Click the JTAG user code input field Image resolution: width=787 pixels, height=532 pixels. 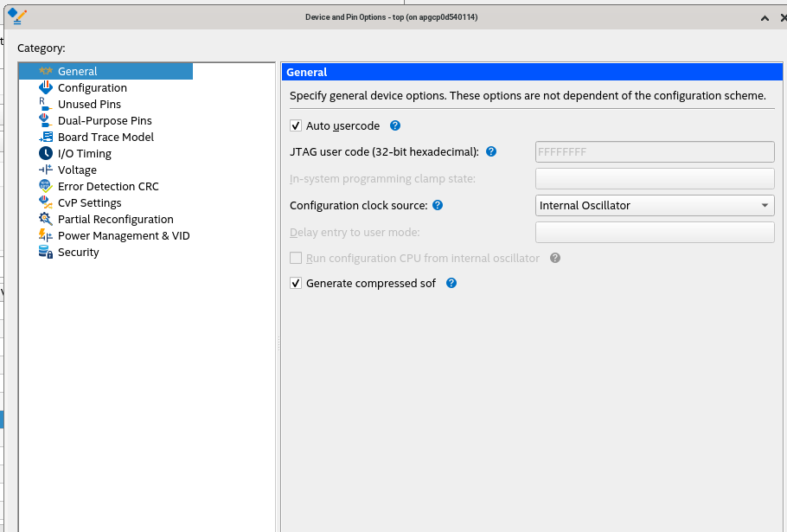click(x=655, y=151)
